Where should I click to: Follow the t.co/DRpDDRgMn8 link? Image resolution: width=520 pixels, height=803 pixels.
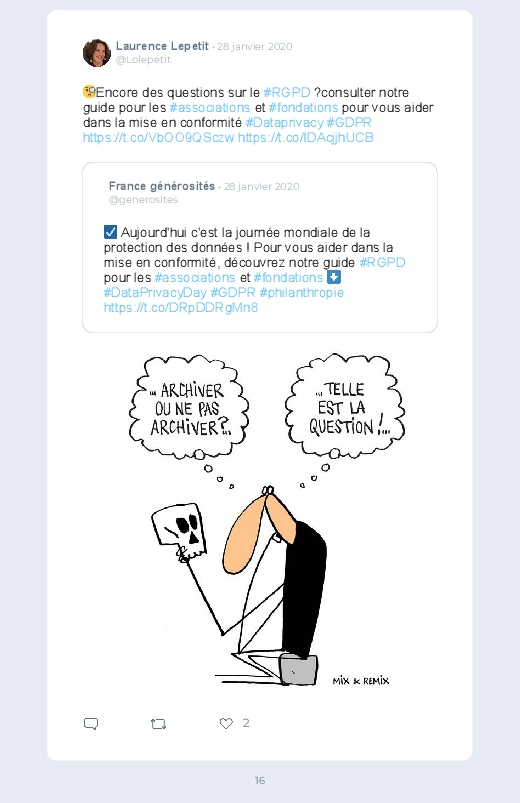(181, 308)
